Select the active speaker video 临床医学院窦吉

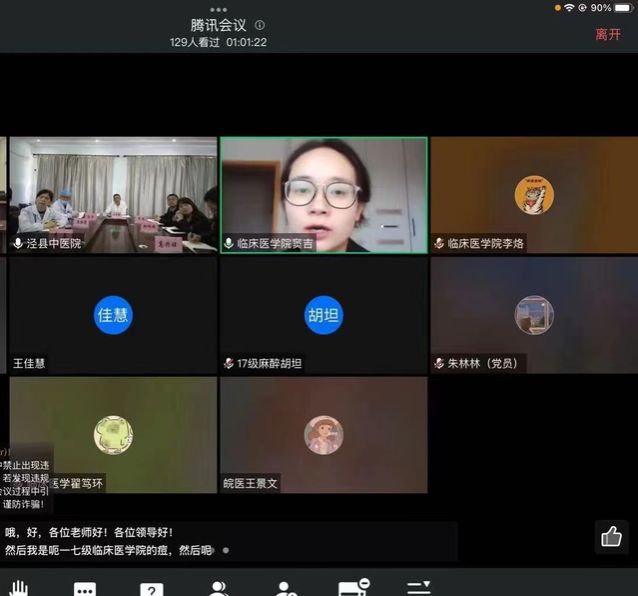pyautogui.click(x=323, y=195)
